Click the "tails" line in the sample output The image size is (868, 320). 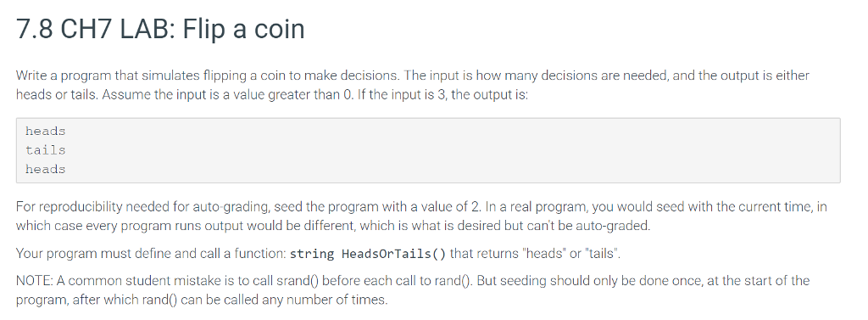pos(46,150)
